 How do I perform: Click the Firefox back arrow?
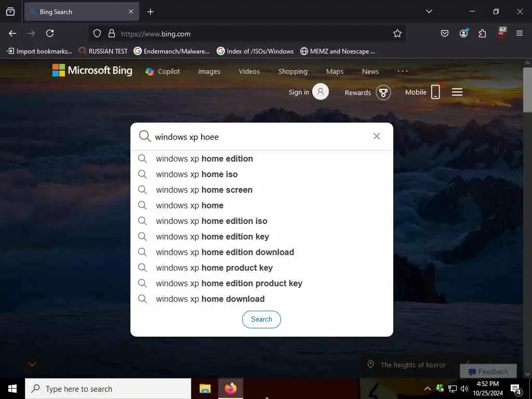click(12, 33)
